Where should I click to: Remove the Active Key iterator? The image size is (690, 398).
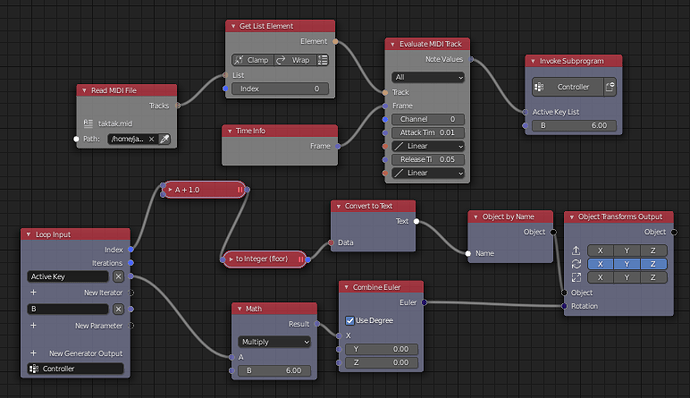point(118,276)
